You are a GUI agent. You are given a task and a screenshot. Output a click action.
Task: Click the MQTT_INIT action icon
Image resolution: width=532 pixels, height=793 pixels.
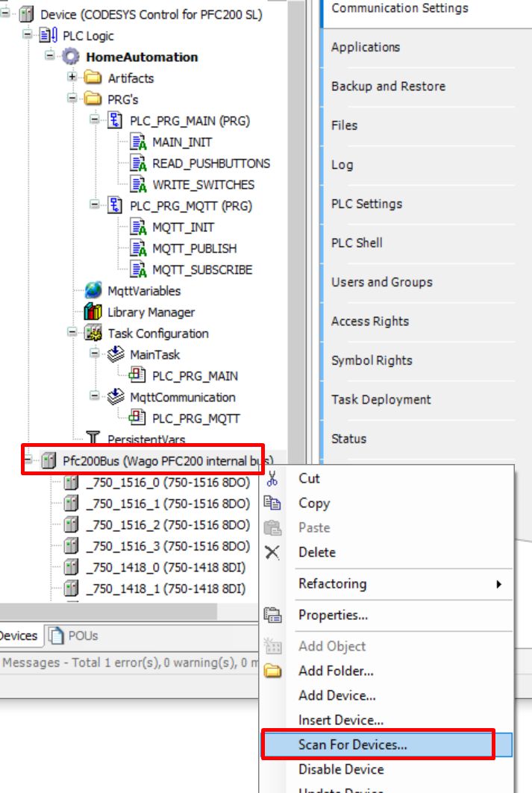[138, 227]
